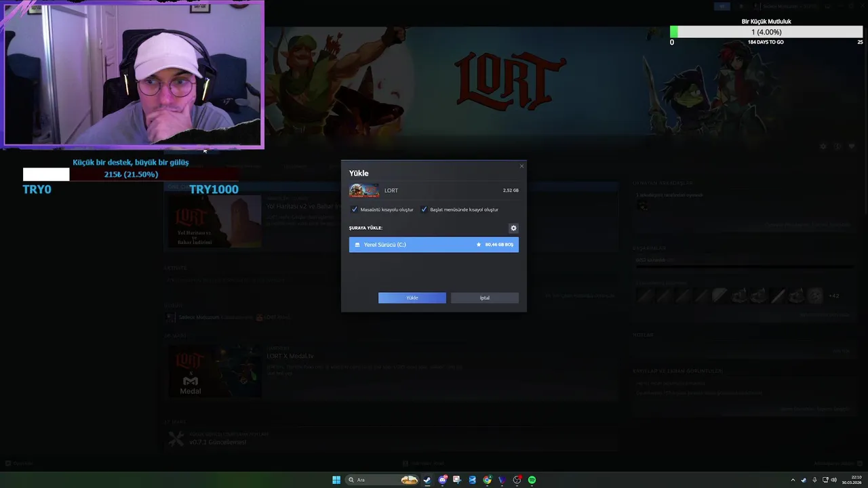Open the clock and date flyout

pos(852,480)
